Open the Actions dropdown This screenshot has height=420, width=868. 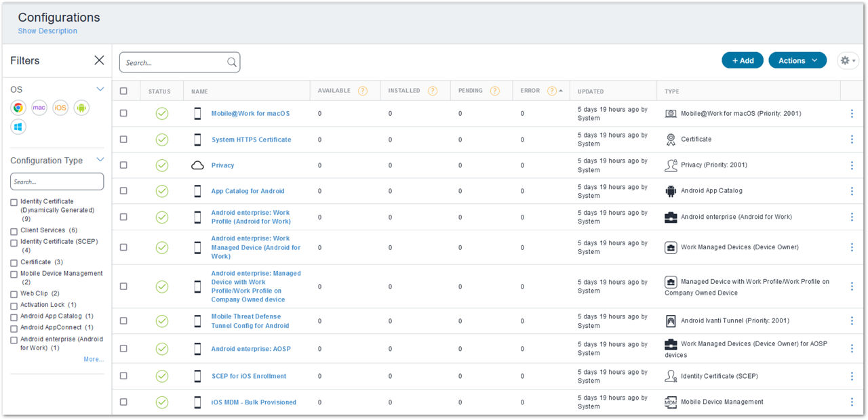pyautogui.click(x=797, y=60)
